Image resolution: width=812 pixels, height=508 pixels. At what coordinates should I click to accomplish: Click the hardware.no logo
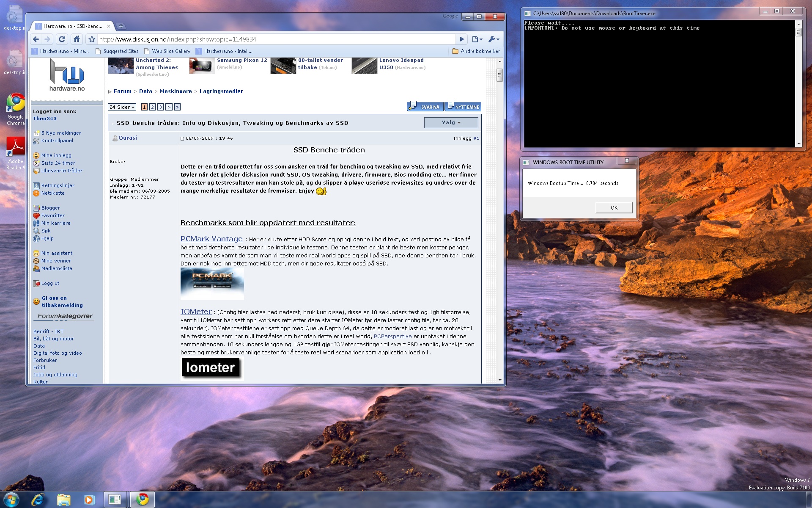67,75
